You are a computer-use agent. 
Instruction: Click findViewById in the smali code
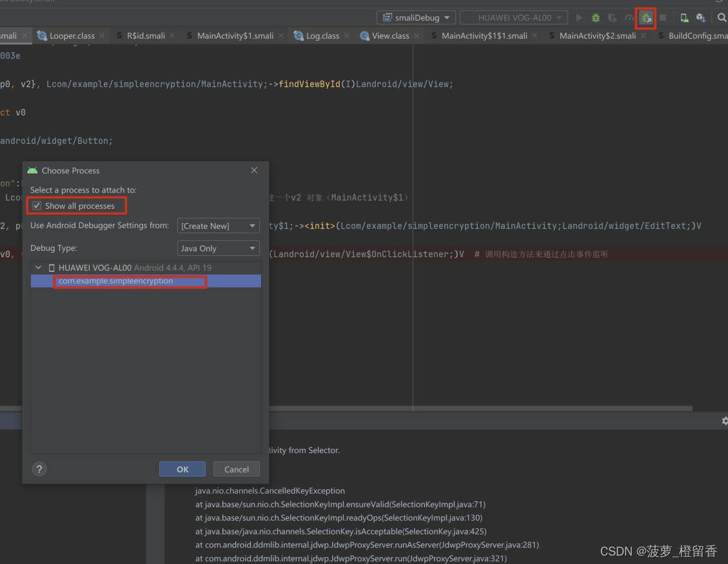point(310,84)
